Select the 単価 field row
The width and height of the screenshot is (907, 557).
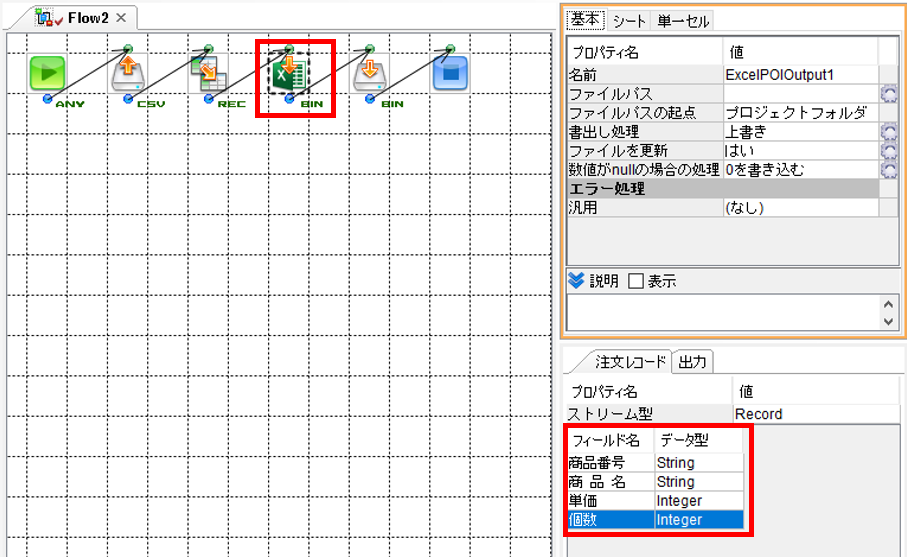click(x=656, y=500)
